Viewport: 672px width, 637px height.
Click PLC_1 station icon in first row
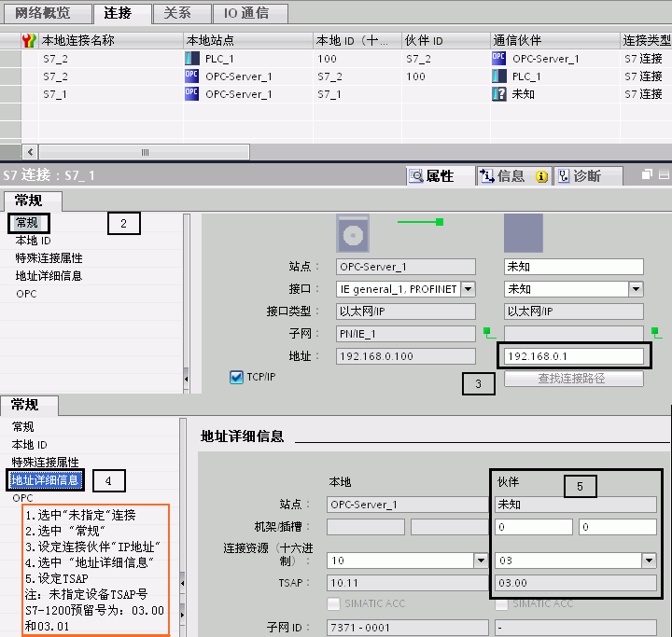[x=192, y=58]
